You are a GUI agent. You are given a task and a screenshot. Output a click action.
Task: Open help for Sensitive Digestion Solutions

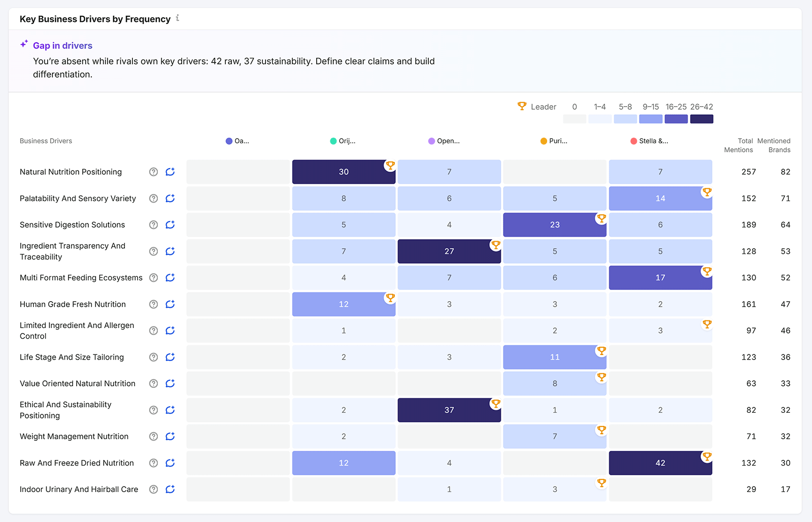click(x=153, y=225)
